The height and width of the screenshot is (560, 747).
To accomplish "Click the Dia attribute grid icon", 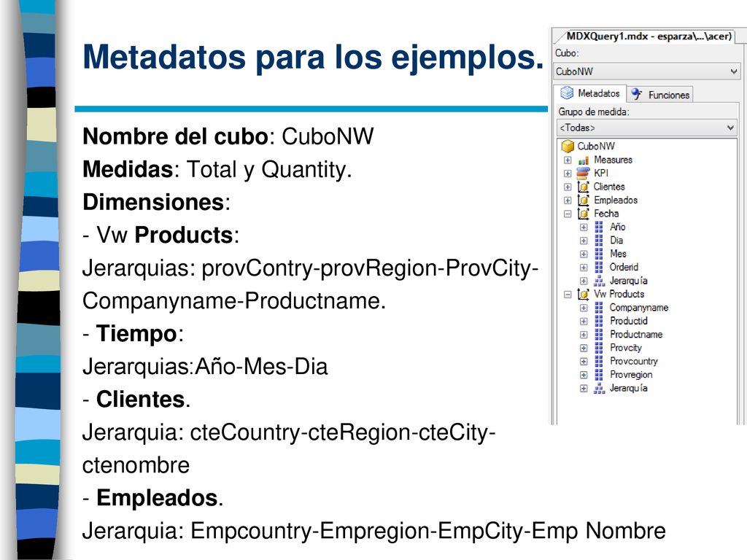I will tap(599, 241).
